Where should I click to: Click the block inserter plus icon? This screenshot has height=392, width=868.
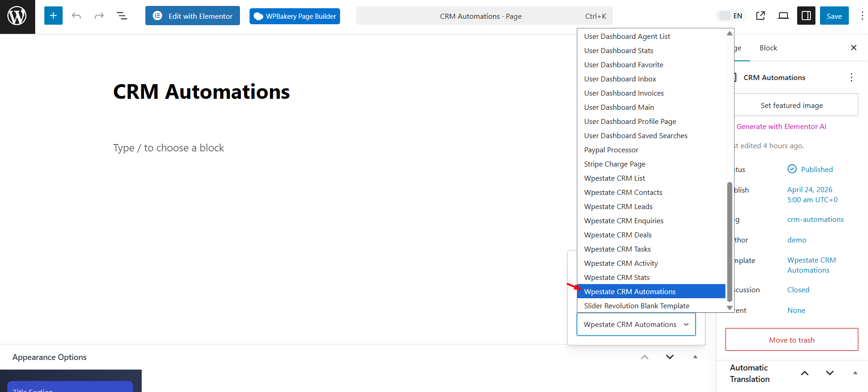pyautogui.click(x=53, y=16)
